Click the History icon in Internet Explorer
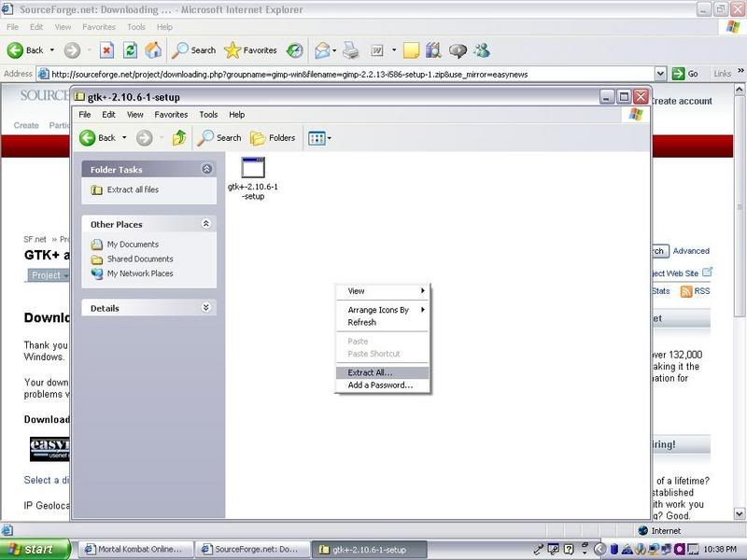 tap(295, 50)
